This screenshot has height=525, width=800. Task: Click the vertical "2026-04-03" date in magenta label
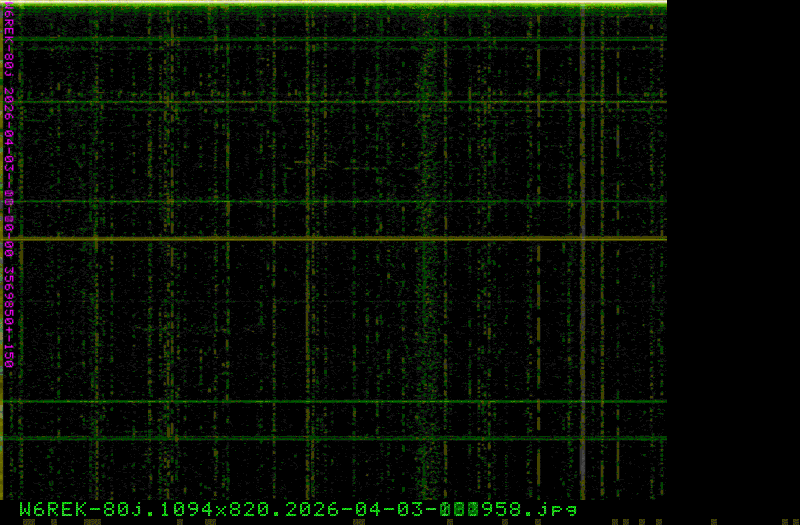coord(8,128)
